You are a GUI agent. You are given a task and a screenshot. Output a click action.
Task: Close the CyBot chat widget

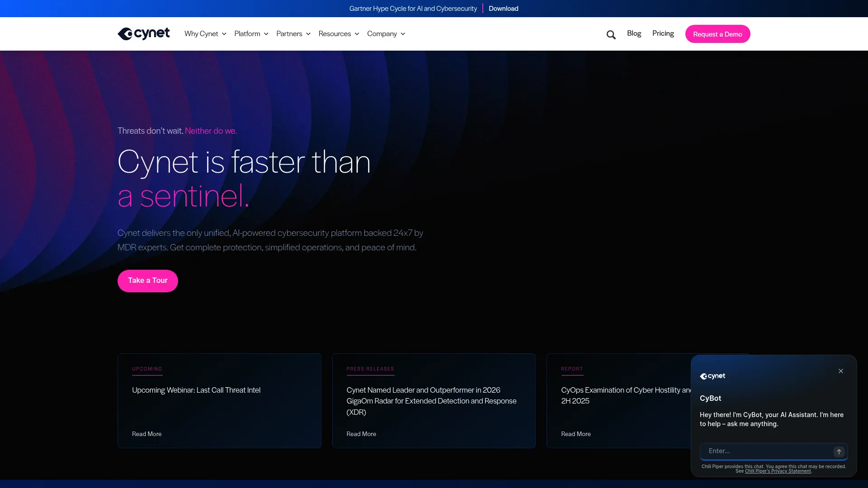[x=841, y=371]
